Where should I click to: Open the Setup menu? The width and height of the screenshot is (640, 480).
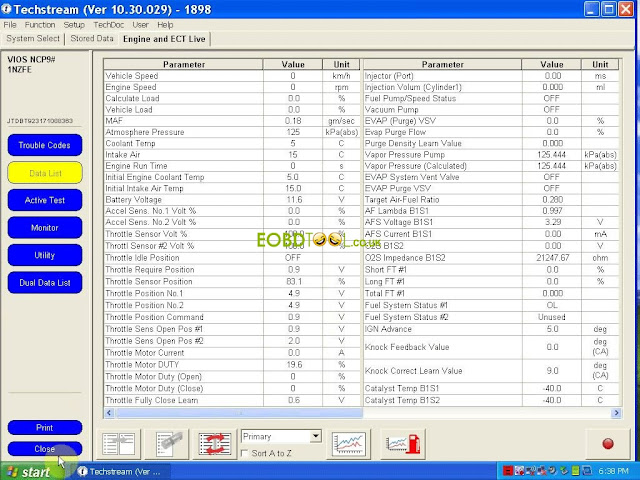(74, 25)
